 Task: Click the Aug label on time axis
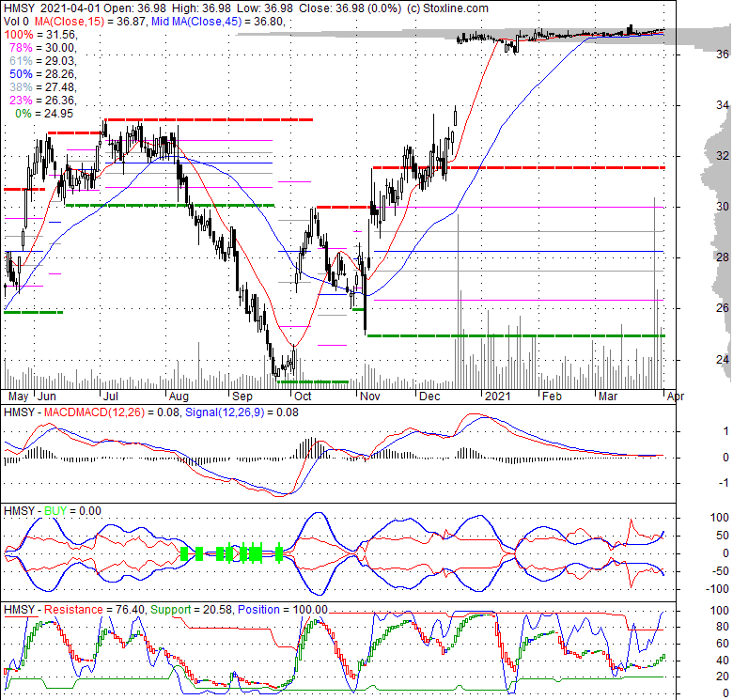click(179, 397)
